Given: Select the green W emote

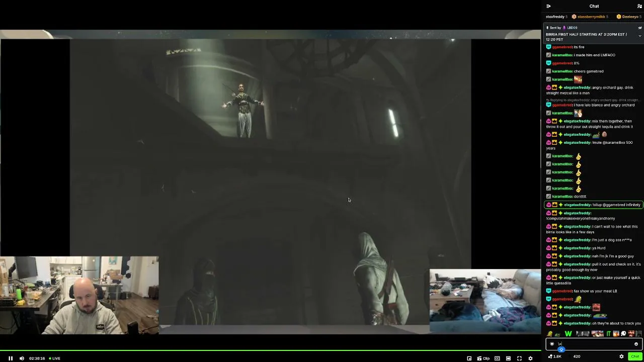Looking at the screenshot, I should pyautogui.click(x=568, y=333).
